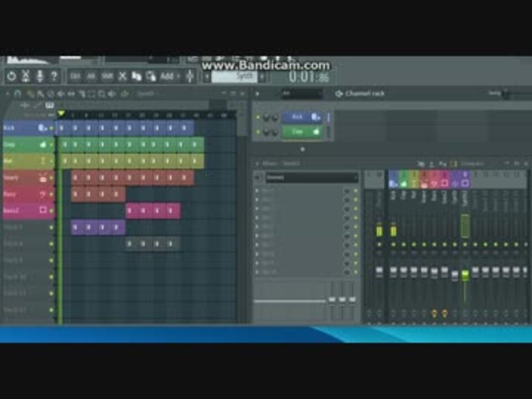
Task: Click the question mark help icon
Action: (54, 76)
